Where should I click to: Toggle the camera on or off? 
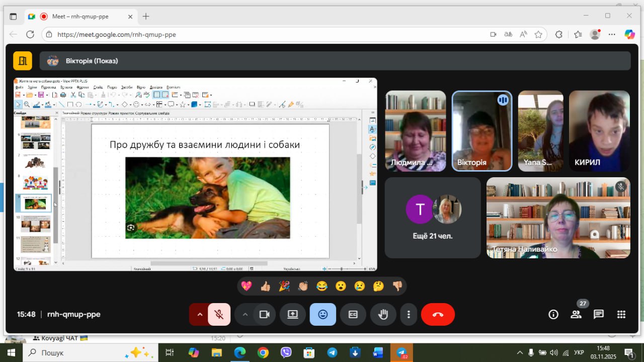point(264,315)
